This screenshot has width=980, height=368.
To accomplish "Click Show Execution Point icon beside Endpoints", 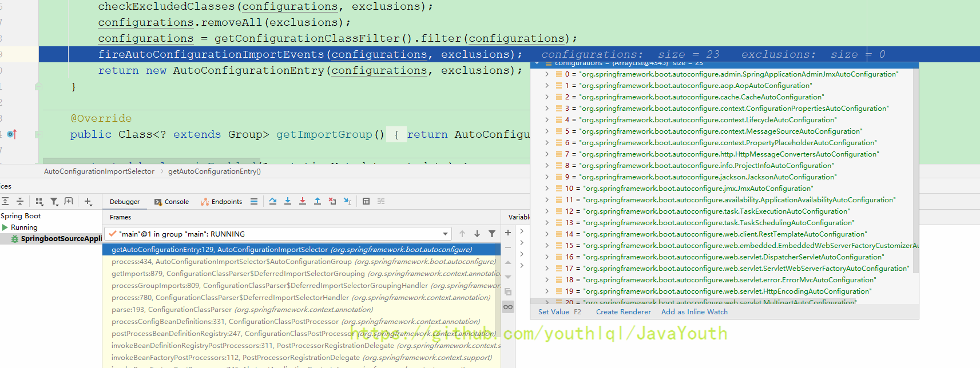I will 254,201.
